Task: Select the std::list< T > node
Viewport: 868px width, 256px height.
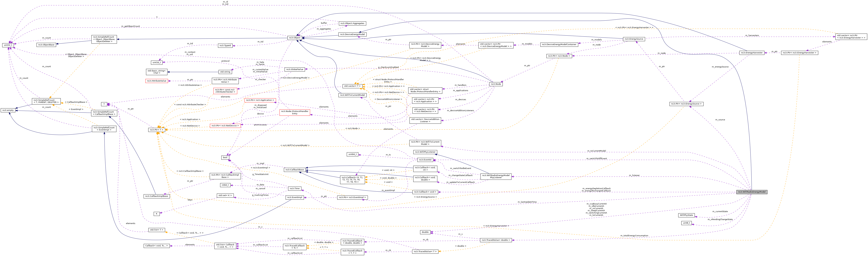Action: click(x=157, y=230)
